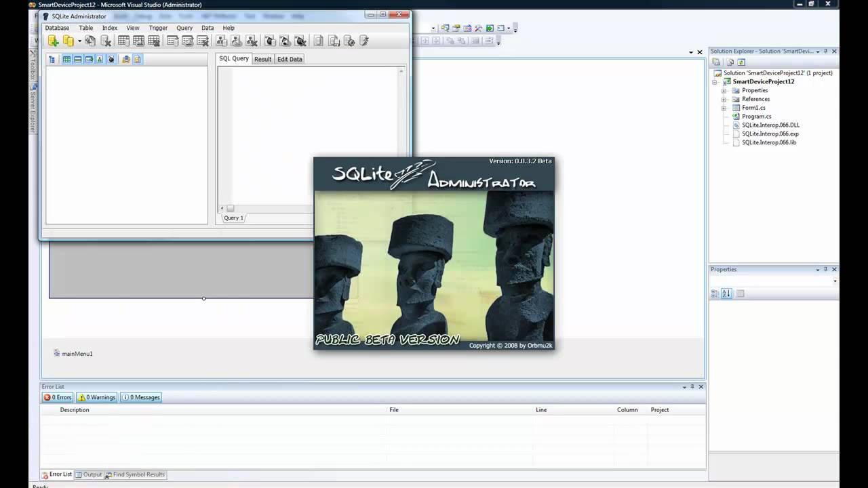Click the Delete index toolbar icon
The image size is (868, 488).
(x=202, y=41)
